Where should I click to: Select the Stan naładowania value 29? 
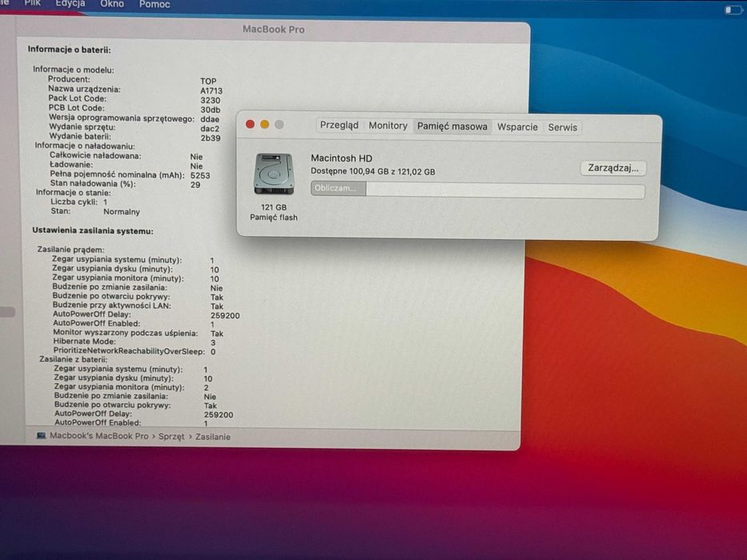195,185
